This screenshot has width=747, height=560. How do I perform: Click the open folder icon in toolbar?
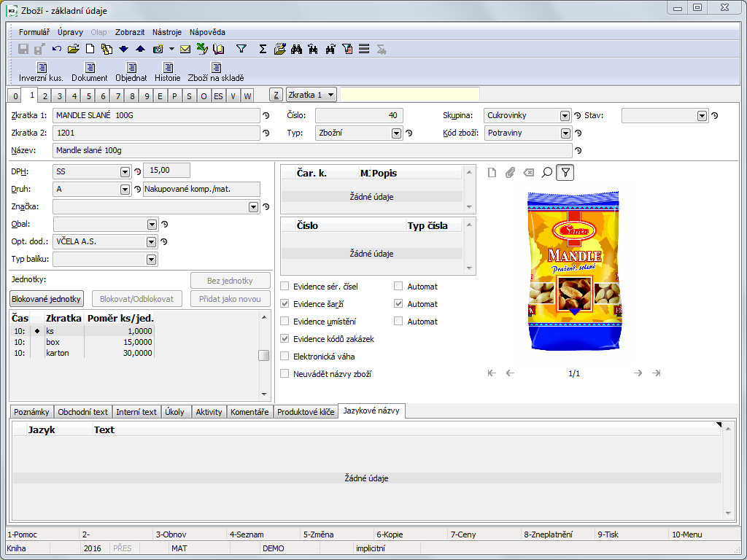(x=73, y=49)
